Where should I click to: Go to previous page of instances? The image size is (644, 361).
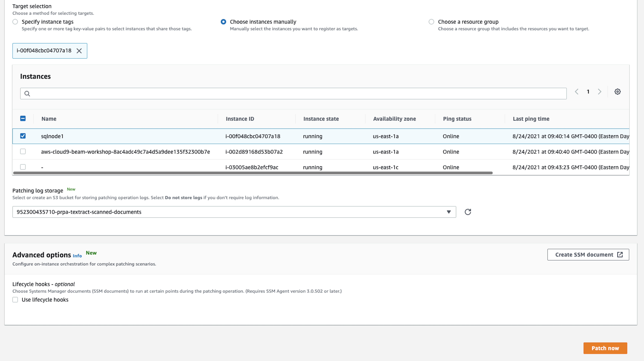(x=576, y=92)
